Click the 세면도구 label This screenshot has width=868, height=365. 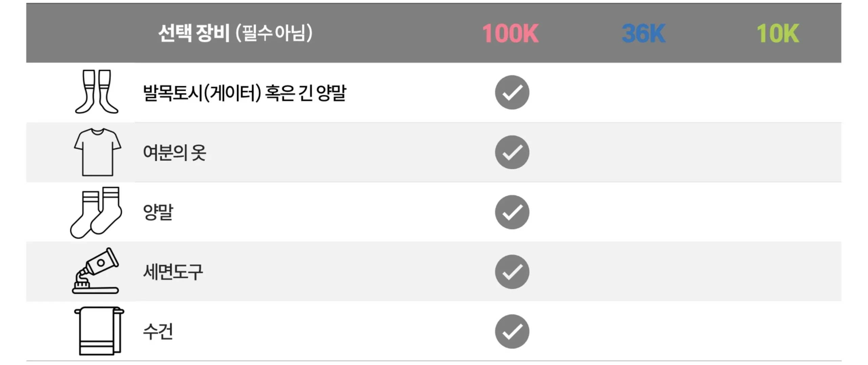(173, 272)
